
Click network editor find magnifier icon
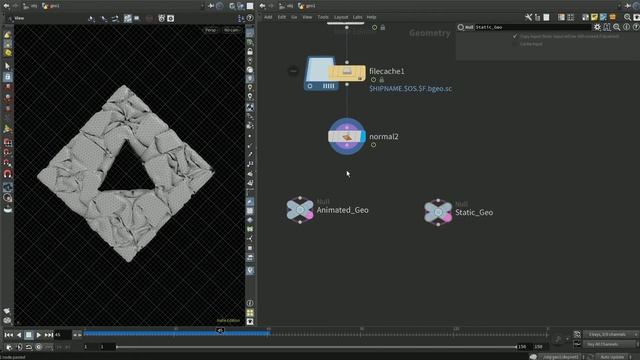click(627, 17)
